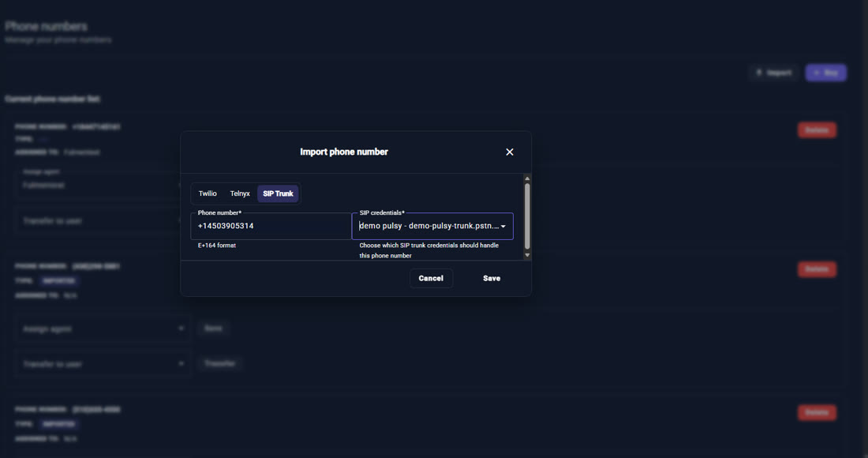
Task: Open the blurred Transfer to user dropdown beside Transfer
Action: point(103,364)
